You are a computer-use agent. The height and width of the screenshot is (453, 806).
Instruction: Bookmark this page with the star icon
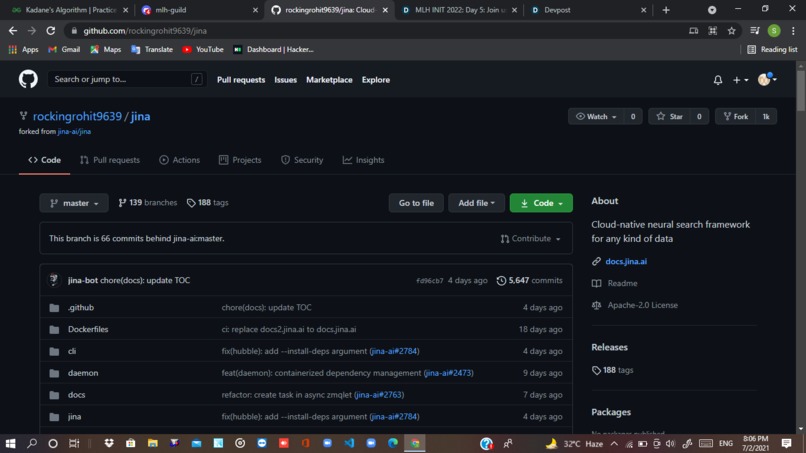pos(731,31)
